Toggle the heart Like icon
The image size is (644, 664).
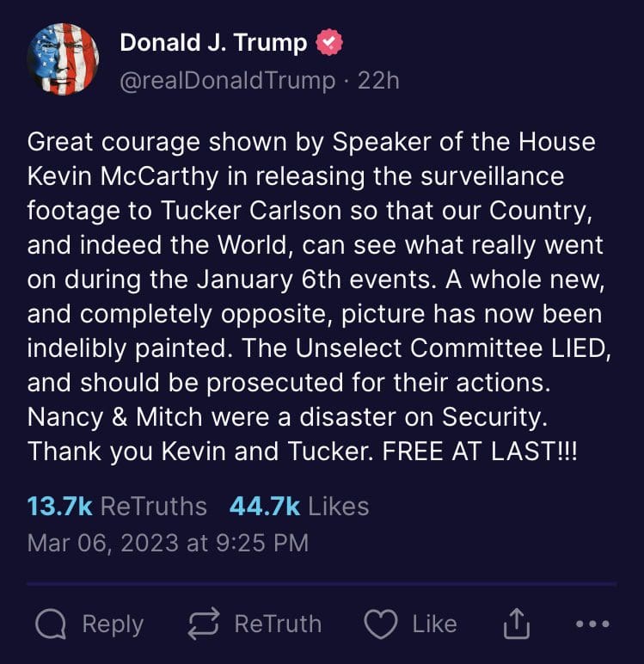(x=381, y=624)
